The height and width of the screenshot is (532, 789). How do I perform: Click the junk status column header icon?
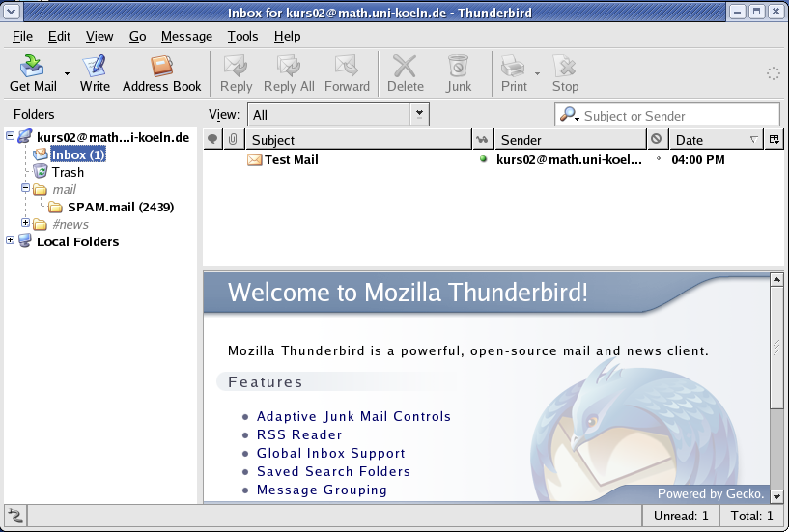pyautogui.click(x=657, y=139)
